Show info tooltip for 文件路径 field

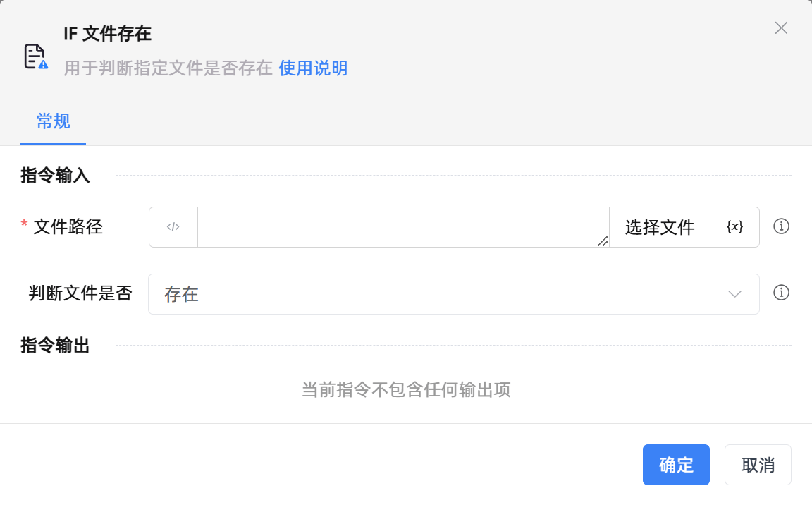click(781, 226)
